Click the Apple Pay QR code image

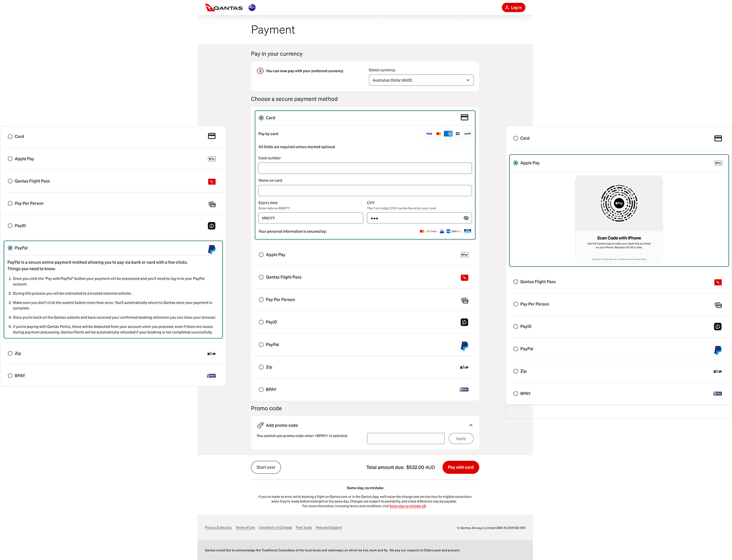click(x=619, y=203)
